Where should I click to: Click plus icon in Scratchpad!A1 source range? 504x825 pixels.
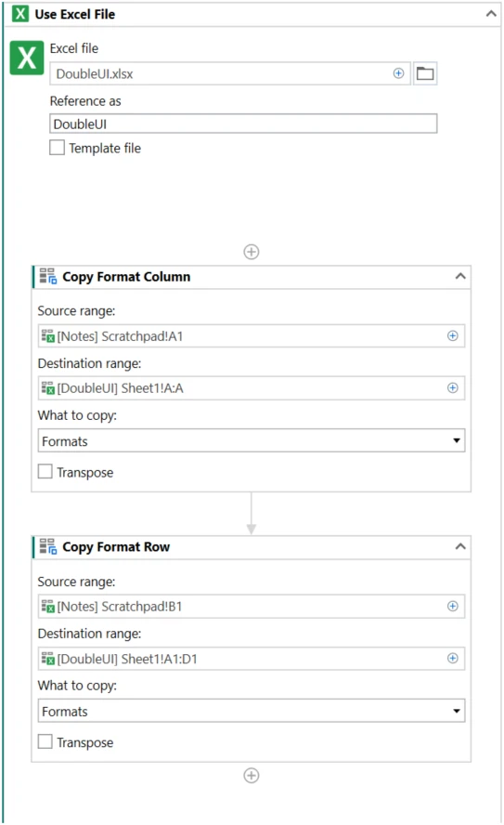(453, 335)
